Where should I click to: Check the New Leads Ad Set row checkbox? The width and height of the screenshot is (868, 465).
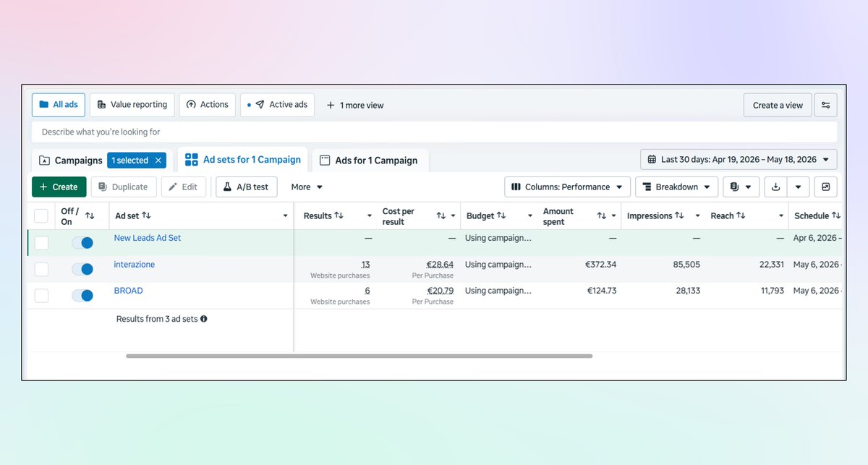(41, 243)
